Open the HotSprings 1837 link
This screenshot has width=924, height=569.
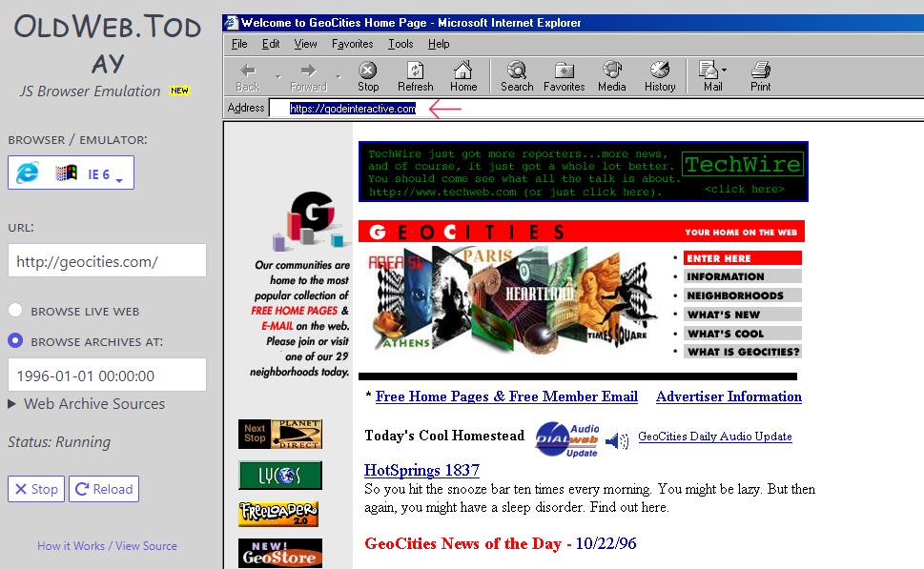coord(421,470)
